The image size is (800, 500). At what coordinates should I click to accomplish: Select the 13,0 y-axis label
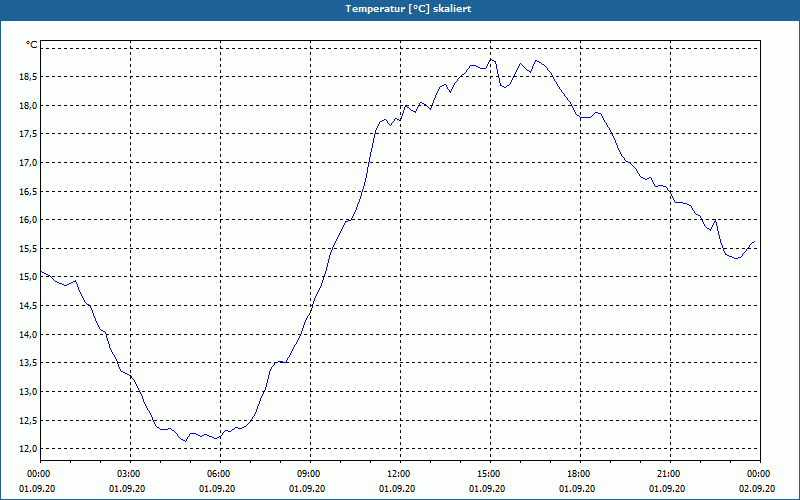(x=29, y=392)
